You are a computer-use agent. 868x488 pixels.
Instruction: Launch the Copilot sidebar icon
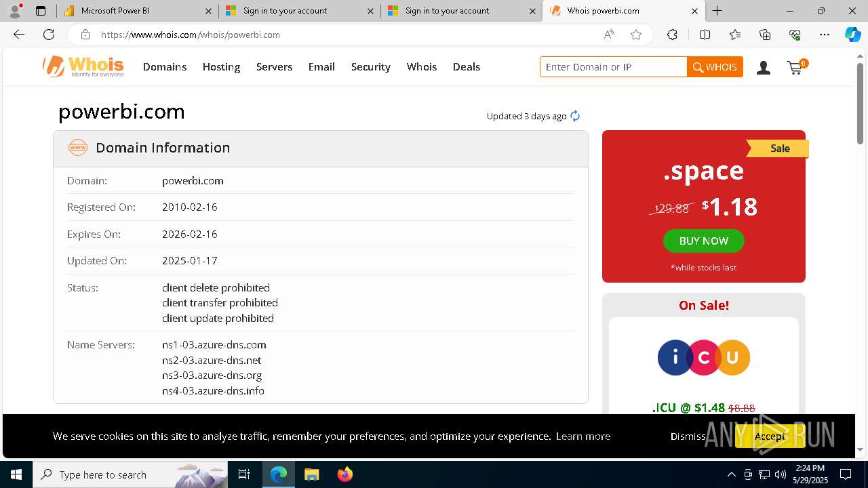[852, 35]
